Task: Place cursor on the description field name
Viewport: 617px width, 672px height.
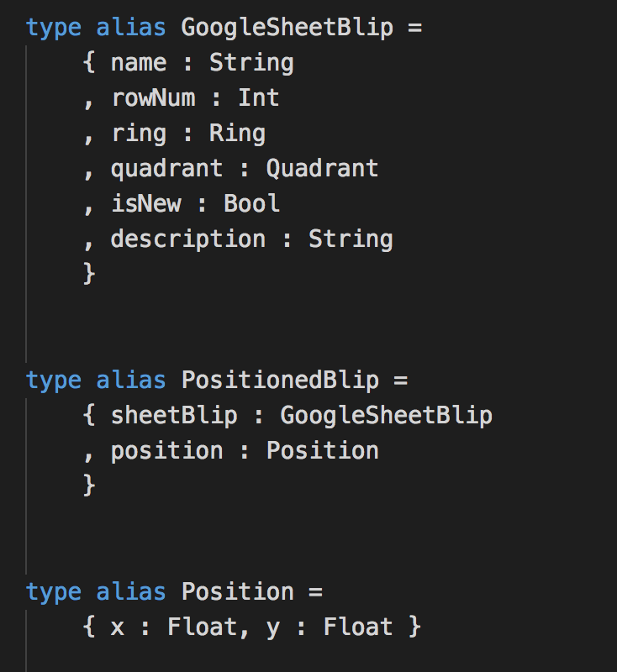Action: (187, 239)
